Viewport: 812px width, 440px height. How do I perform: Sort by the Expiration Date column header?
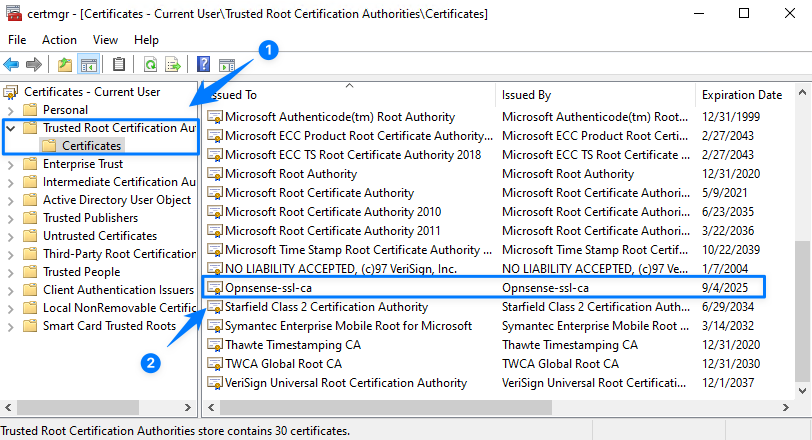click(x=744, y=95)
